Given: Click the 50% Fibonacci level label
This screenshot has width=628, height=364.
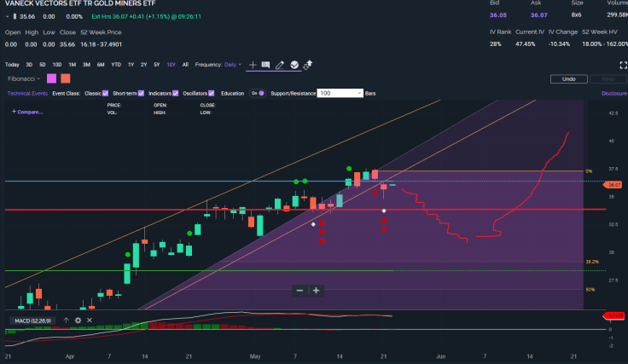Looking at the screenshot, I should pos(590,290).
